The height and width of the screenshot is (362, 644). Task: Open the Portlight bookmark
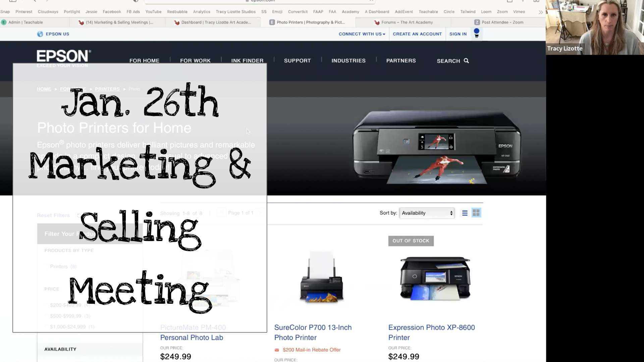point(72,12)
